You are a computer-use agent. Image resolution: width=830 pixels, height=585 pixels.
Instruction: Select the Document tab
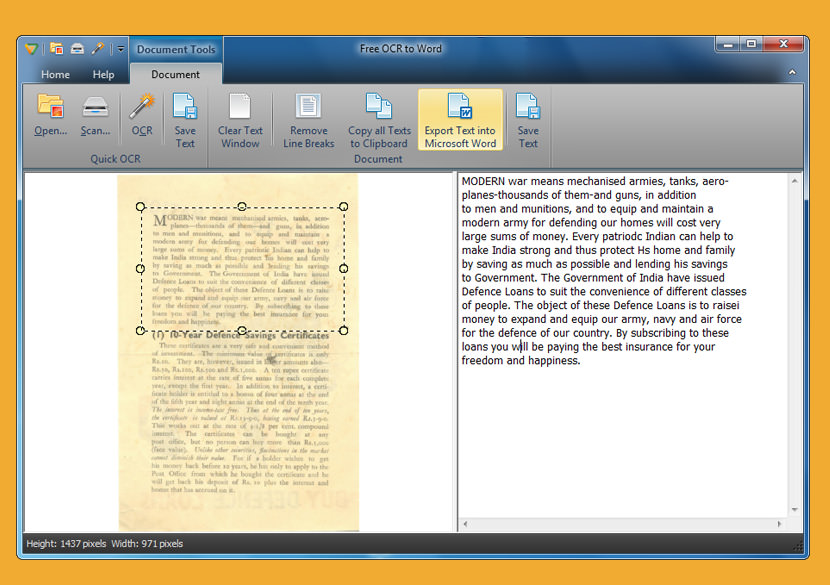click(x=175, y=75)
